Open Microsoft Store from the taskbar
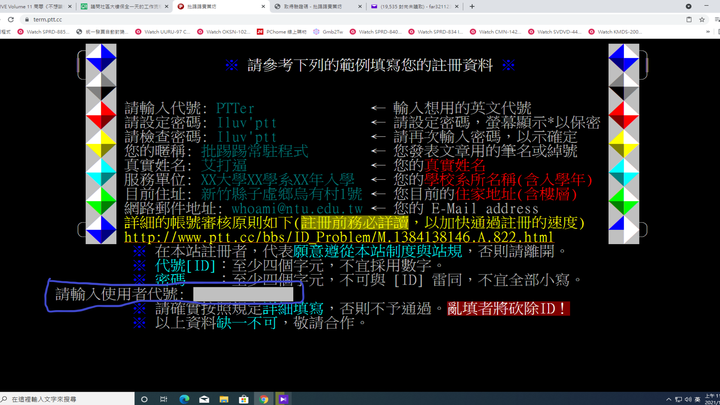 point(243,399)
